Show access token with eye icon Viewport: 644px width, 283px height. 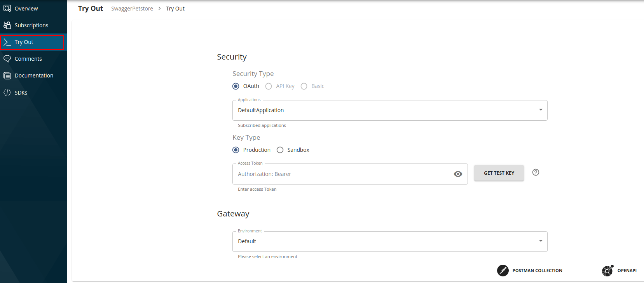(458, 174)
